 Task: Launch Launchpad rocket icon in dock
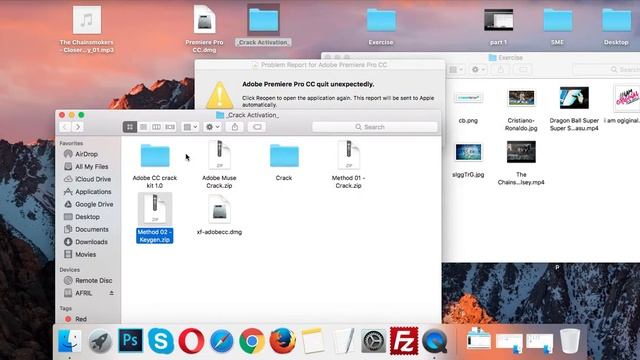coord(100,341)
